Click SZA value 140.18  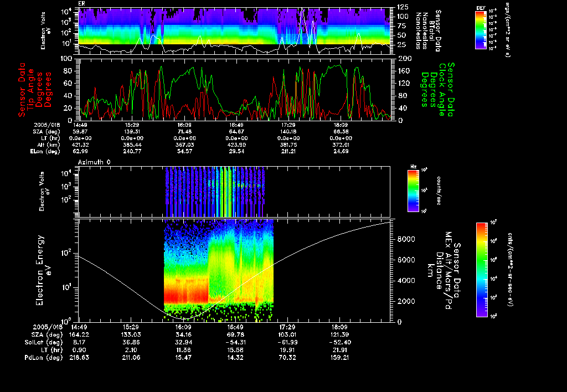point(288,132)
